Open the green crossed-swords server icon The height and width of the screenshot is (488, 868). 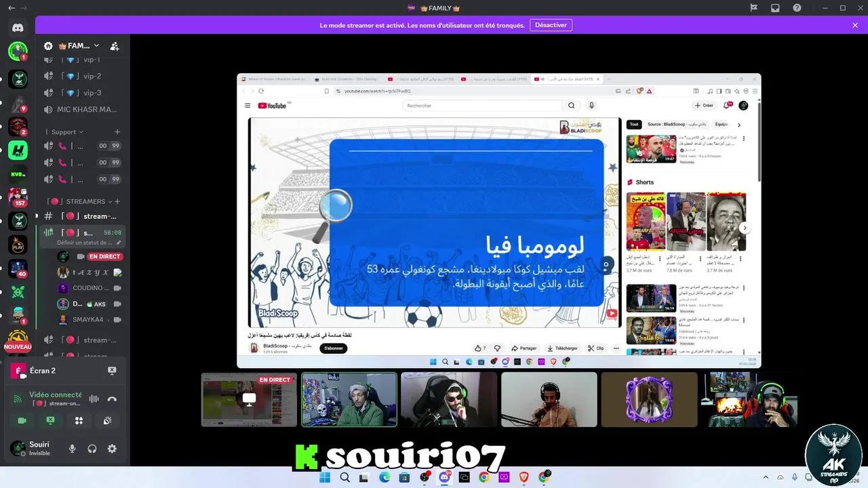tap(18, 292)
